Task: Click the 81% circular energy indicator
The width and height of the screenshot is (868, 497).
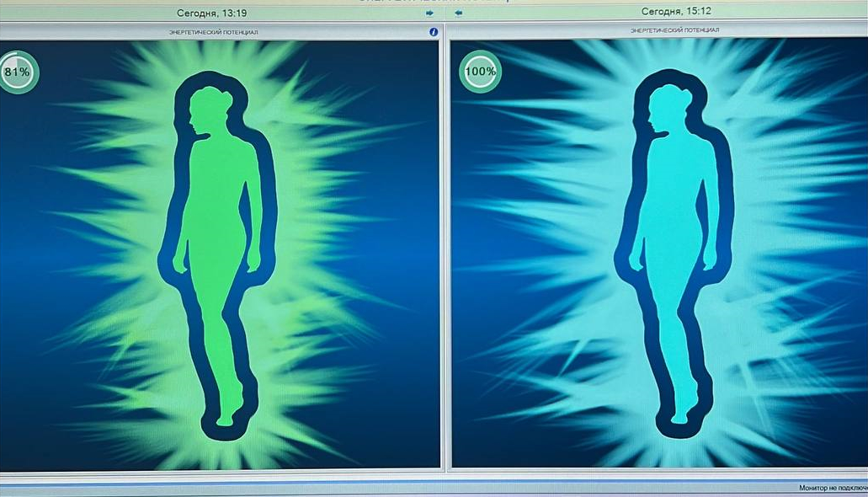Action: coord(18,72)
